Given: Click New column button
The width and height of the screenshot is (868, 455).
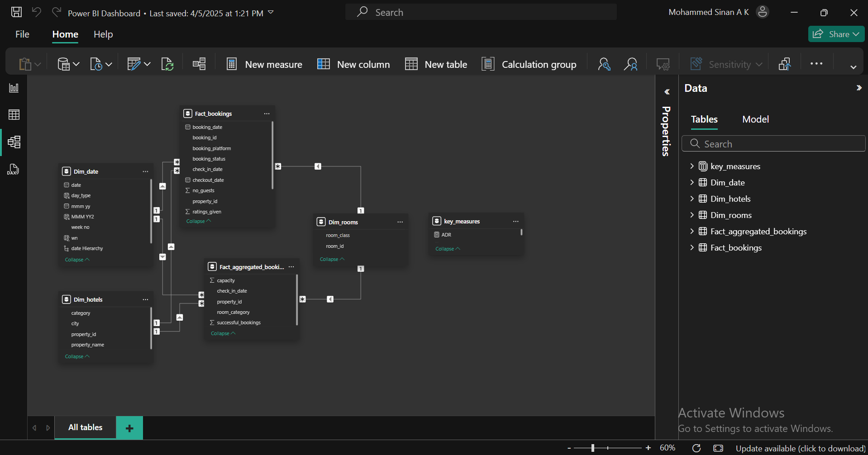Looking at the screenshot, I should click(x=353, y=64).
